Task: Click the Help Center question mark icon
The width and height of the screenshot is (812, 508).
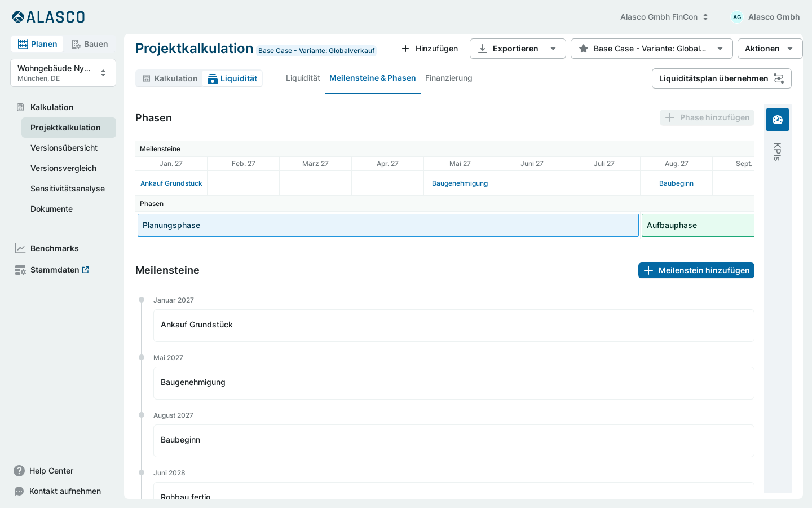Action: pyautogui.click(x=19, y=471)
